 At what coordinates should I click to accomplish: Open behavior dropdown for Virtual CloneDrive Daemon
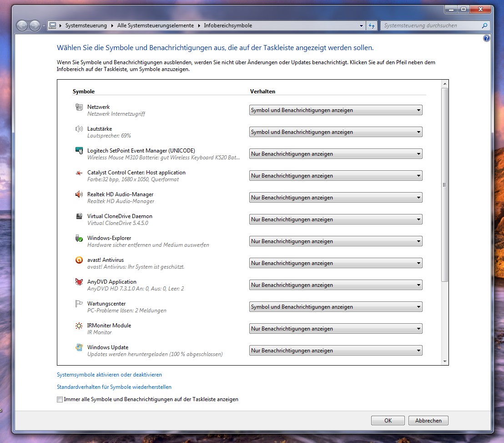336,219
